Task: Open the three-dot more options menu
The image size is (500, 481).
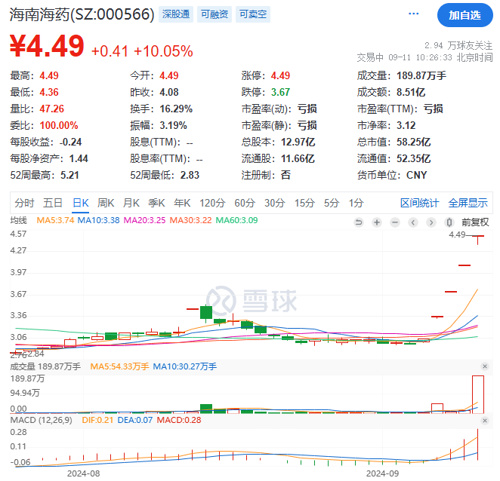Action: point(413,14)
